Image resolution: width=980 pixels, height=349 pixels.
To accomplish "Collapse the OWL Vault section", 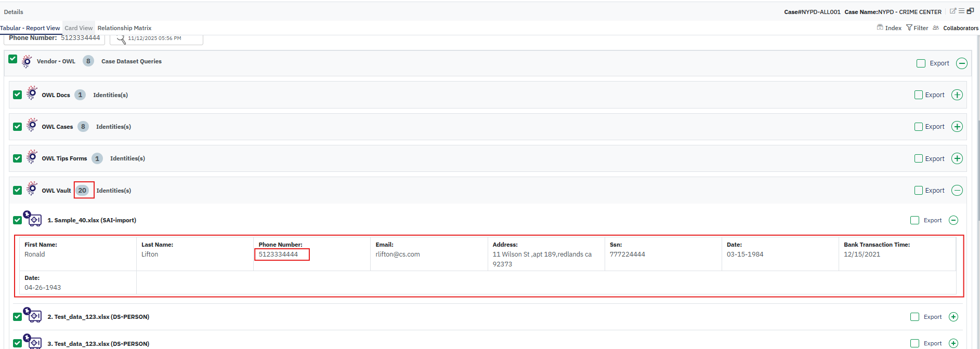I will coord(957,191).
